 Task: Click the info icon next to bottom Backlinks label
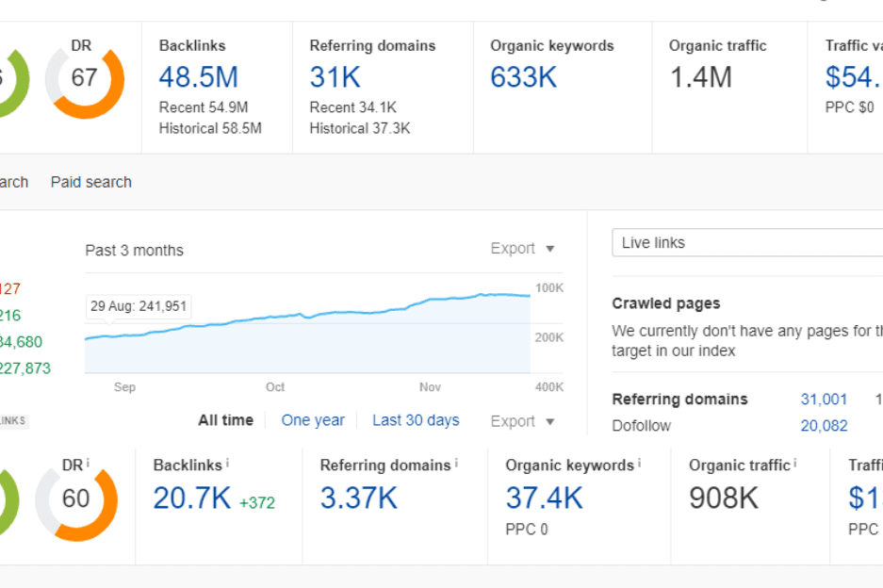227,463
